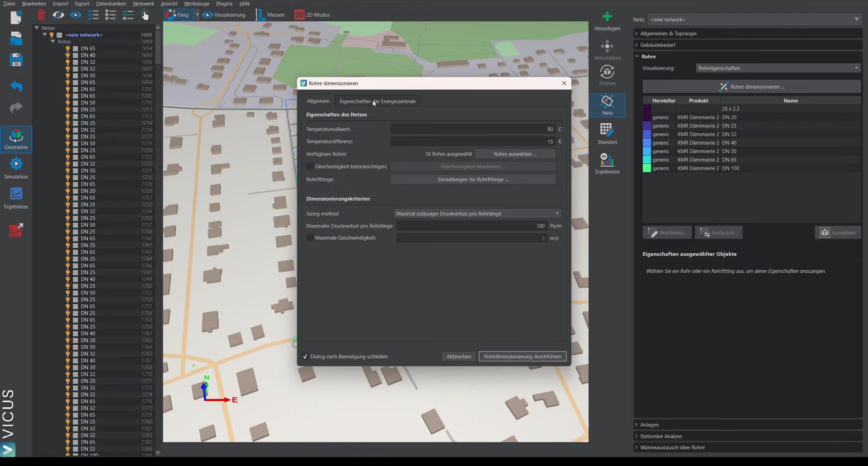This screenshot has height=466, width=868.
Task: Click the DN 100 green color swatch
Action: tap(647, 168)
